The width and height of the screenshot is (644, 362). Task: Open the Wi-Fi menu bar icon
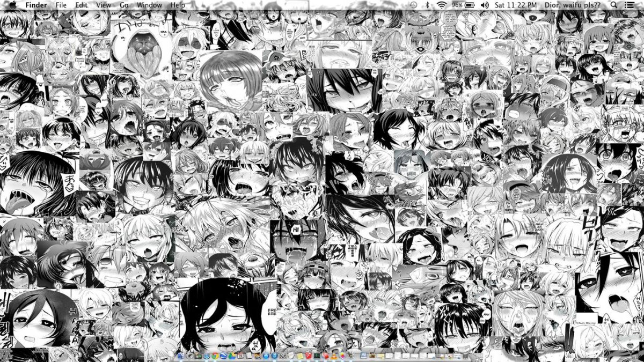tap(441, 5)
